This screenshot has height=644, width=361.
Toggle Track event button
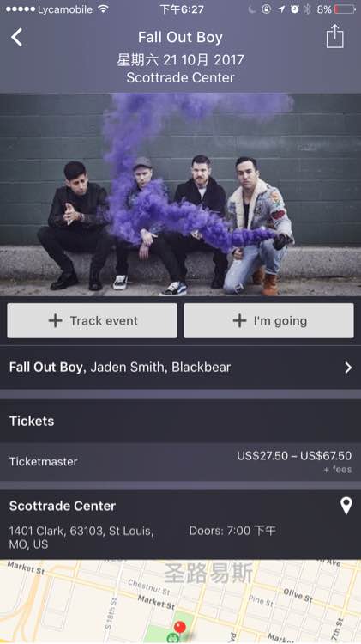[x=92, y=321]
